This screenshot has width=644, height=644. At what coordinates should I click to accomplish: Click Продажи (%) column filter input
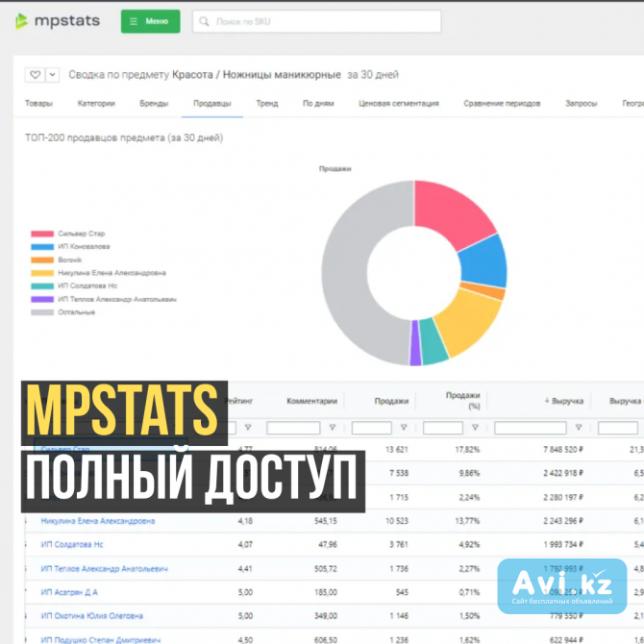point(443,428)
